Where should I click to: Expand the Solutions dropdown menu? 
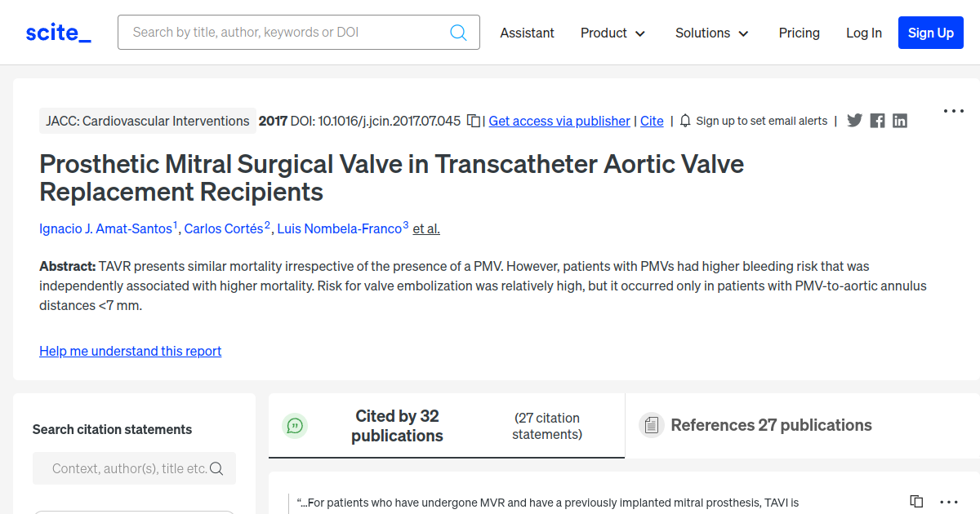pos(712,33)
